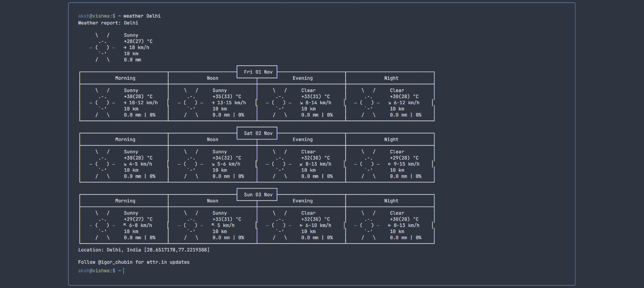644x288 pixels.
Task: Click the Night header under Sunday
Action: pyautogui.click(x=391, y=201)
